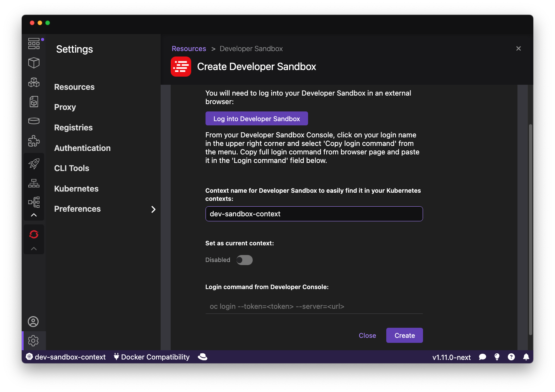555x392 pixels.
Task: Select CLI Tools in Settings menu
Action: (x=72, y=168)
